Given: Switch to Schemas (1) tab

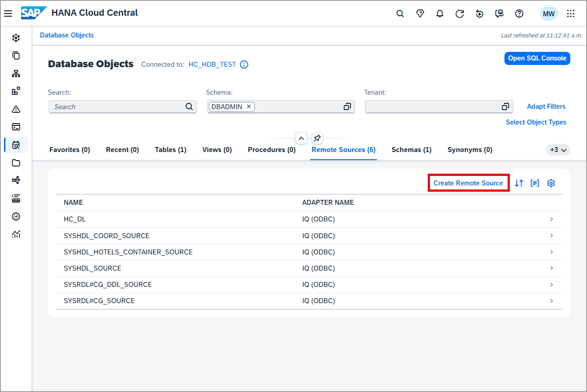Looking at the screenshot, I should pos(411,150).
